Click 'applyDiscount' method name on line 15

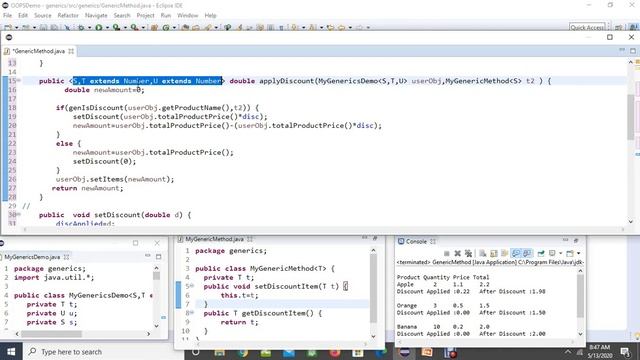point(287,81)
